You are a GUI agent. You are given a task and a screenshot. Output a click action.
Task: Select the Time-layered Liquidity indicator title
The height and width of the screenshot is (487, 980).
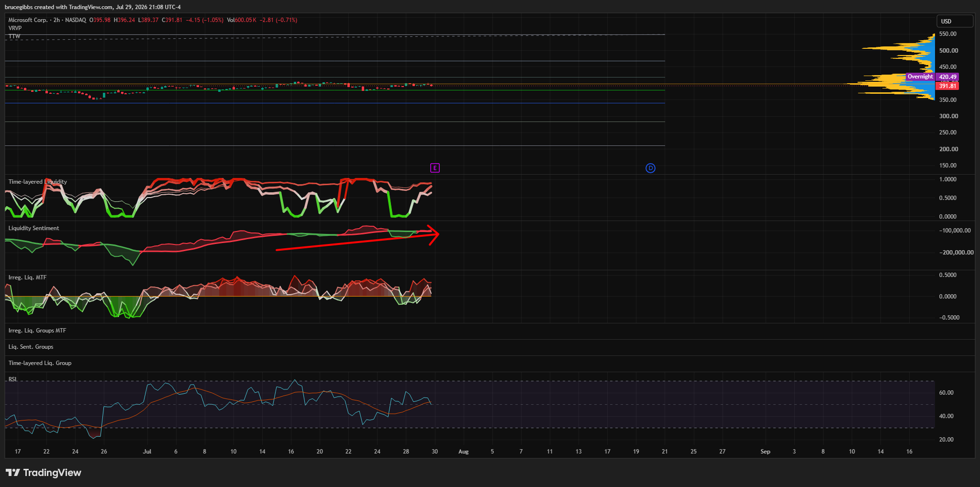[x=38, y=182]
